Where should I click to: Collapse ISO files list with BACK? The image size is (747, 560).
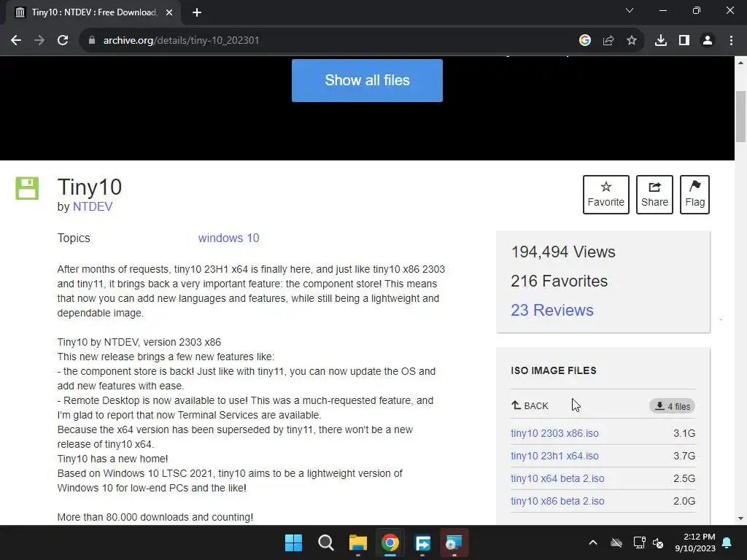[530, 405]
